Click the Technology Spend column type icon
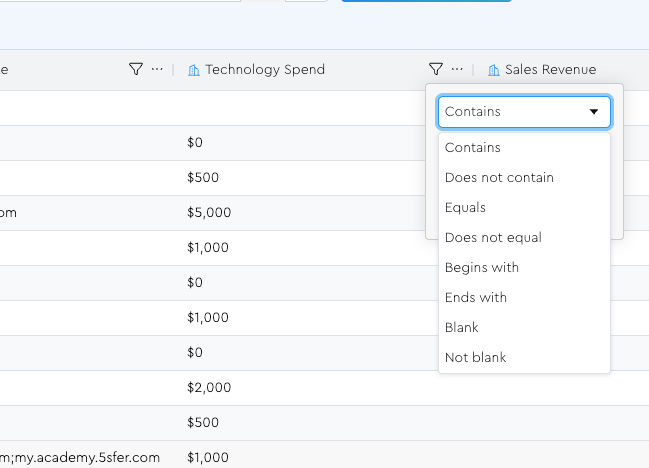Screen dimensions: 649x468 [x=194, y=70]
